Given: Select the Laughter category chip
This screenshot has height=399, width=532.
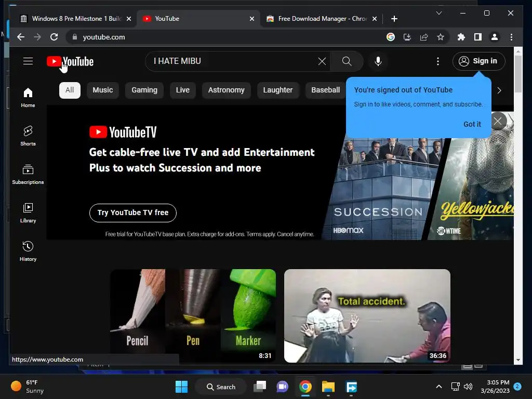Looking at the screenshot, I should click(278, 90).
